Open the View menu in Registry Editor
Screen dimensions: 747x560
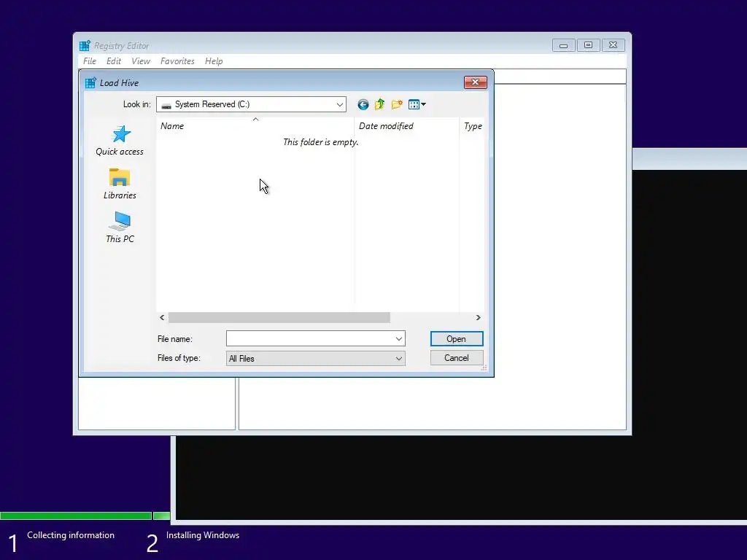(x=141, y=61)
